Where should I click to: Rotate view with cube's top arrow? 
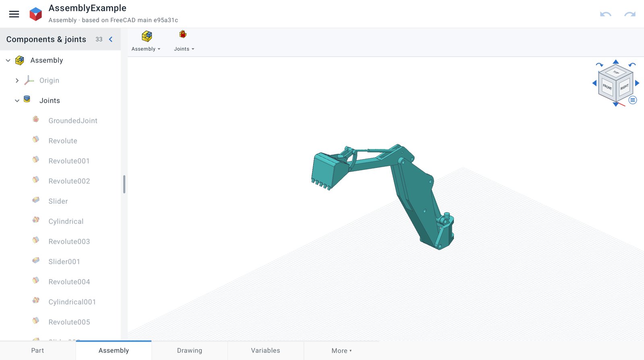pyautogui.click(x=616, y=62)
